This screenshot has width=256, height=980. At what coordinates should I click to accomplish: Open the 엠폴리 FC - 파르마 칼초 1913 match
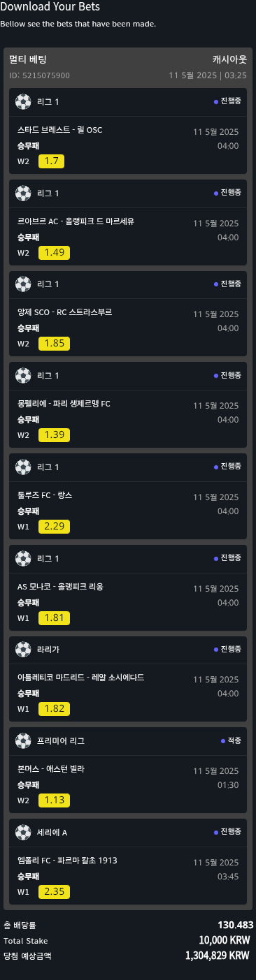(69, 861)
